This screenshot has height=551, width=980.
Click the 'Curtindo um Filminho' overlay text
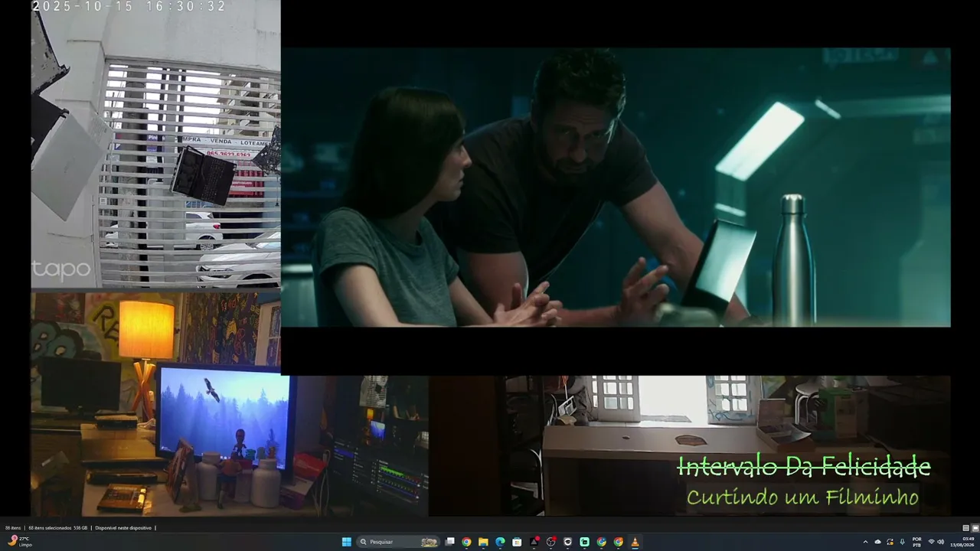click(802, 497)
